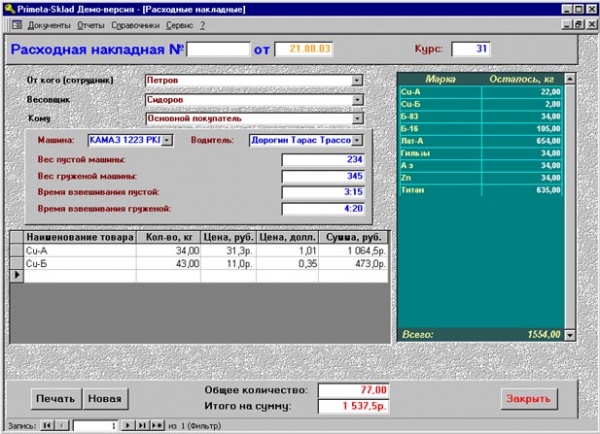Click the Cu-Б cell in goods table
This screenshot has width=600, height=434.
[80, 264]
